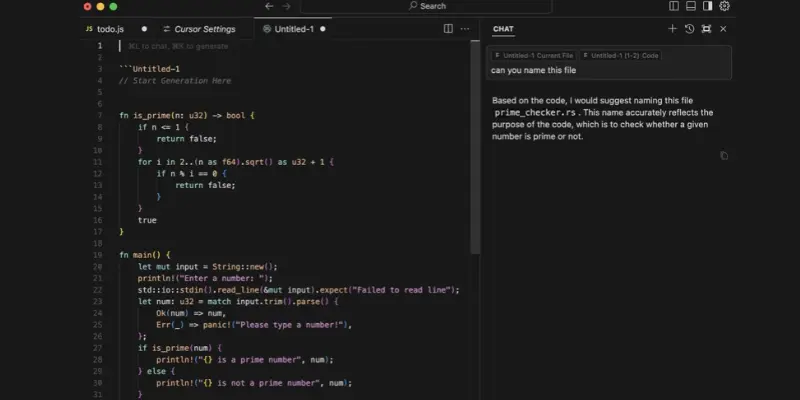The width and height of the screenshot is (800, 400).
Task: Select the Untitled-1 editor tab
Action: 294,29
